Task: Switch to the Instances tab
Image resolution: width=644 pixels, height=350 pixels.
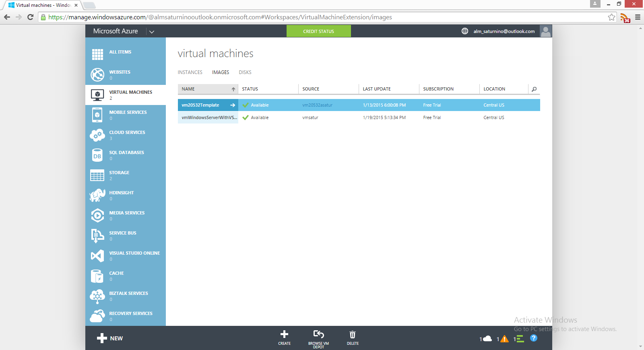Action: (x=190, y=72)
